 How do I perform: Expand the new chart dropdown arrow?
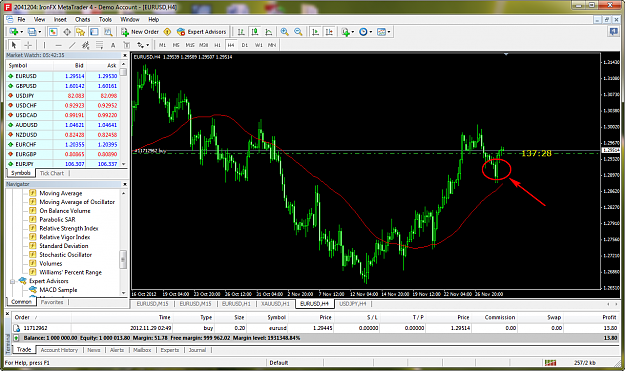[x=22, y=32]
